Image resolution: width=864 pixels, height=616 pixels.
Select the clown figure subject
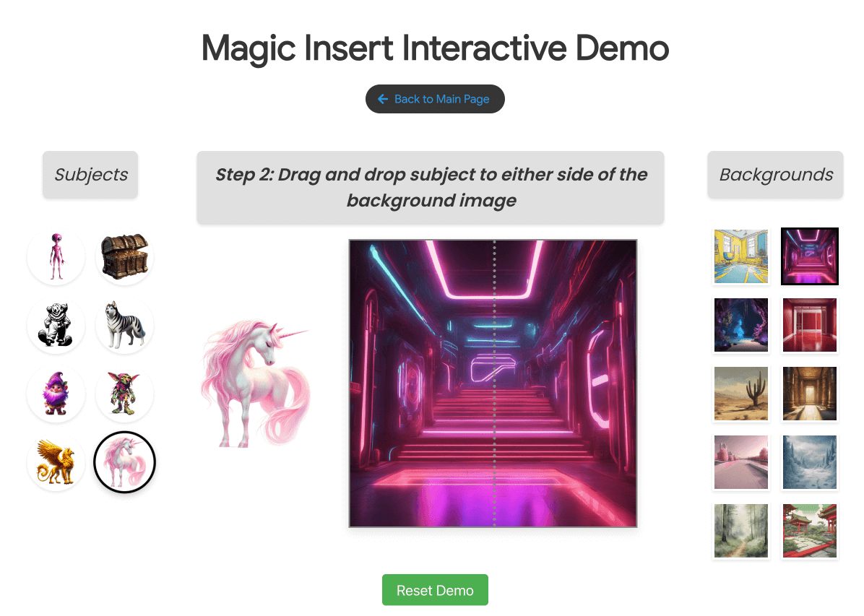tap(56, 325)
